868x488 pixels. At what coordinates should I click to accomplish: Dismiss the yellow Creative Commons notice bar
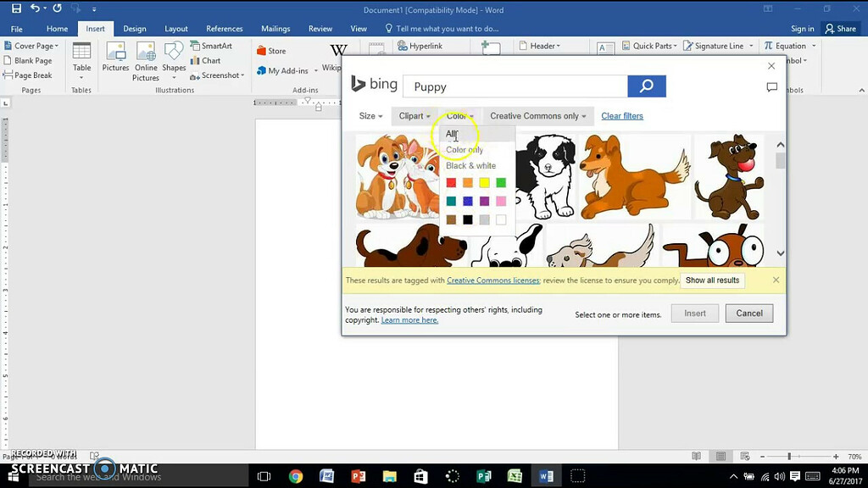coord(776,280)
